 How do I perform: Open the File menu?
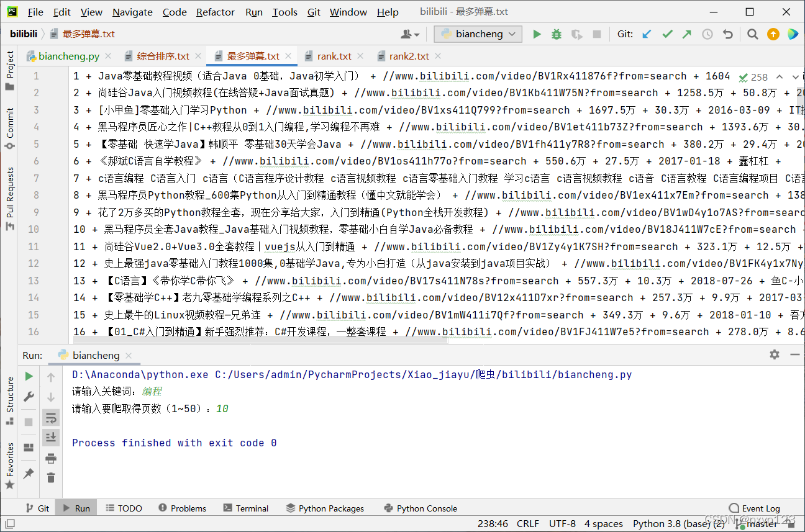35,12
